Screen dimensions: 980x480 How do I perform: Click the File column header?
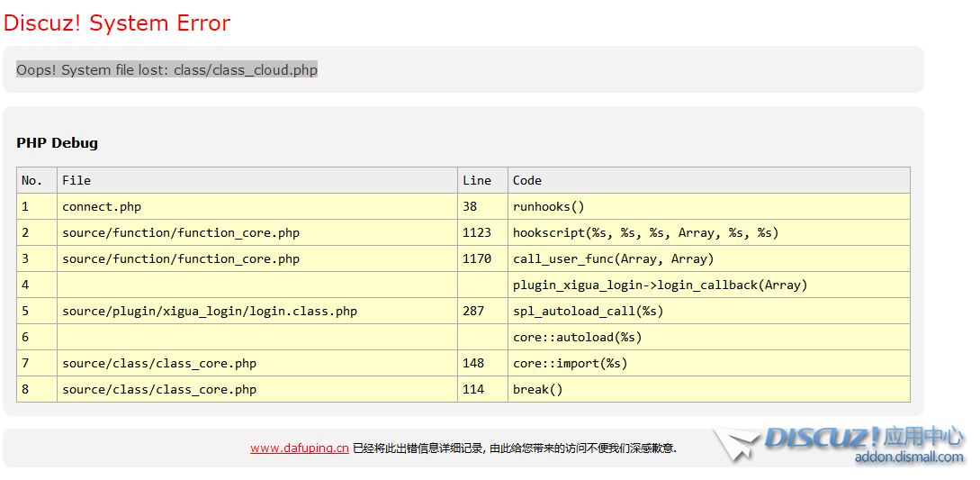[76, 180]
